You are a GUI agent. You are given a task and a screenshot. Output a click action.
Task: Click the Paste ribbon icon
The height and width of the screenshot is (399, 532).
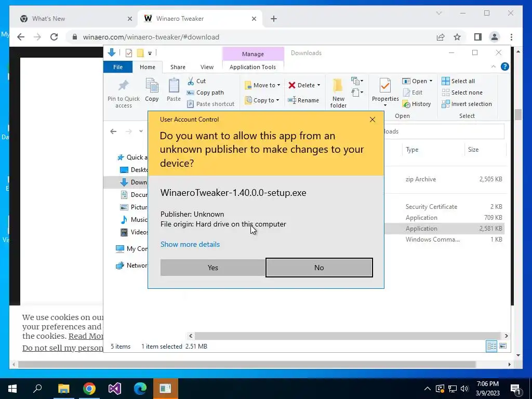[174, 86]
